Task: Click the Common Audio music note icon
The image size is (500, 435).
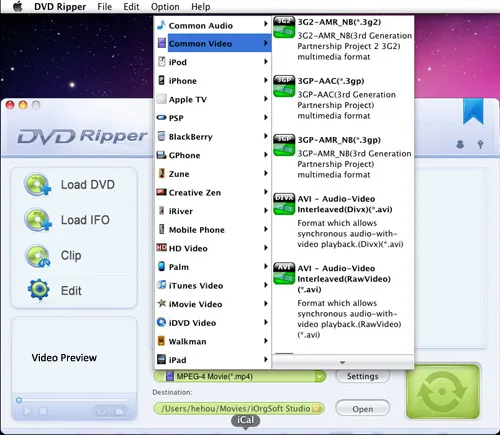Action: 161,25
